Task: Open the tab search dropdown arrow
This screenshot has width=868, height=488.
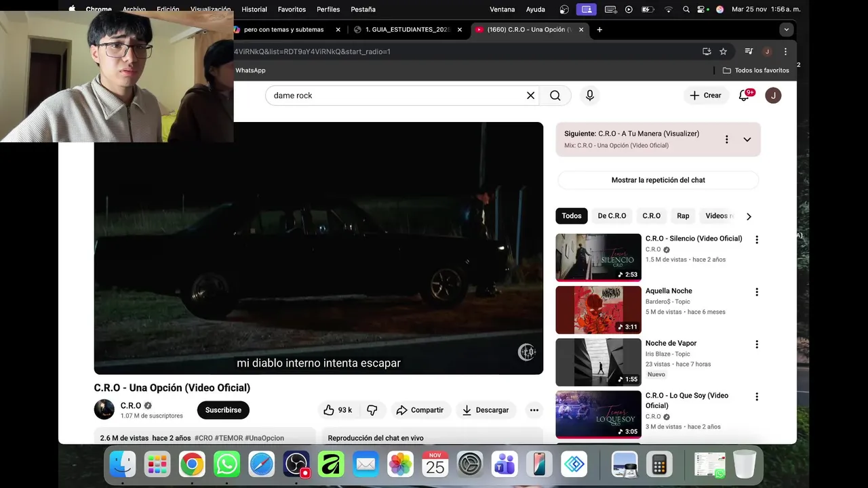Action: coord(787,30)
